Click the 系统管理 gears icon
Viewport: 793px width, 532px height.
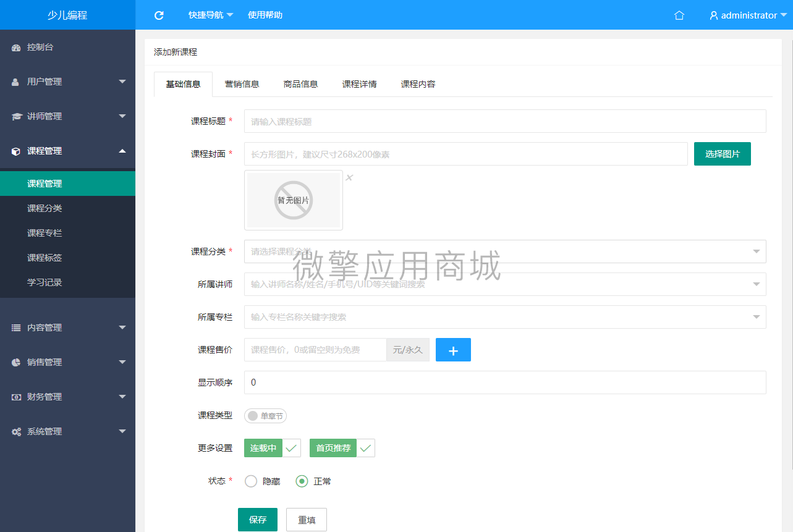click(x=17, y=431)
